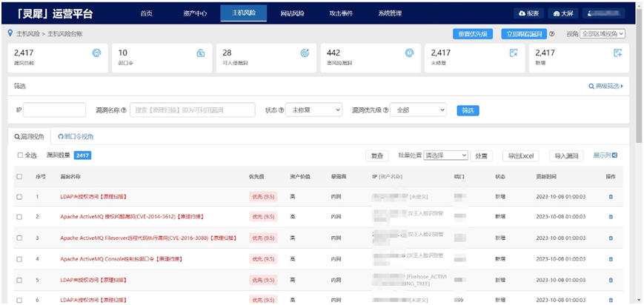Open the 状态 未修复 dropdown

tap(313, 110)
